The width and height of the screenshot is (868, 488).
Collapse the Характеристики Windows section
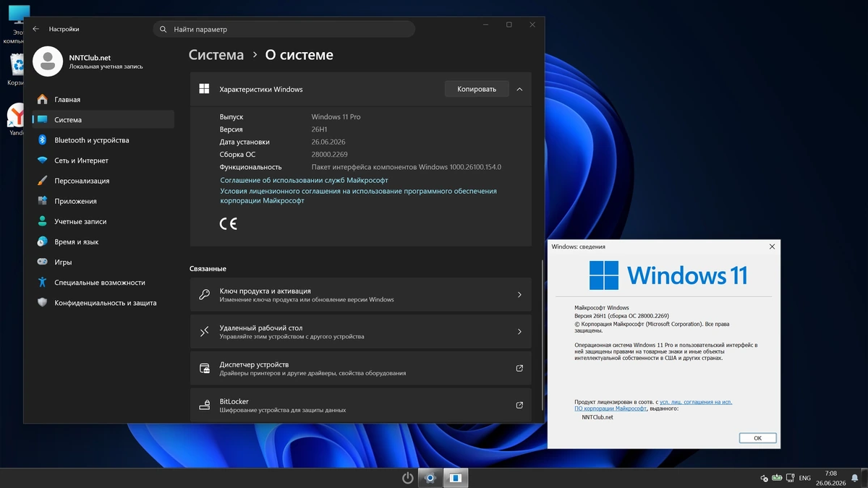click(x=519, y=89)
